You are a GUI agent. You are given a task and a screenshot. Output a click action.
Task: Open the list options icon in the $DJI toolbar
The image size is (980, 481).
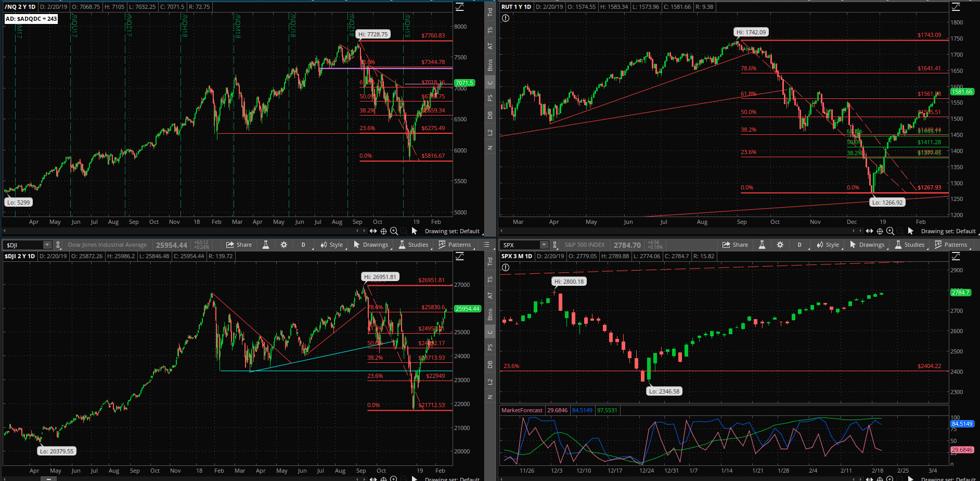[487, 245]
